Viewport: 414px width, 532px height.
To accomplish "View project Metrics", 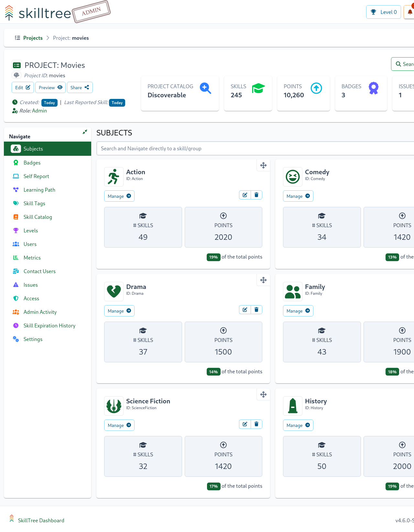I will click(x=48, y=258).
